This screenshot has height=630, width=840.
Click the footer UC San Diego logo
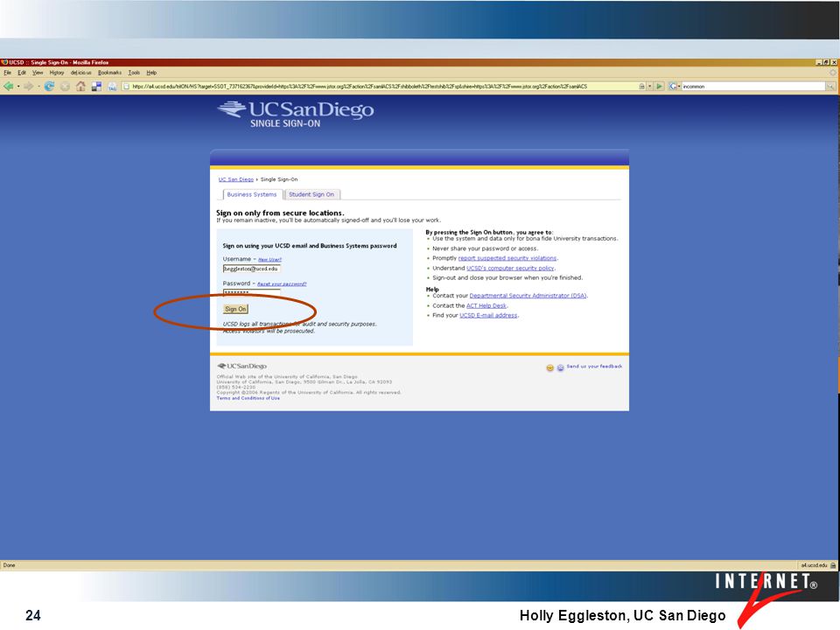click(x=241, y=366)
